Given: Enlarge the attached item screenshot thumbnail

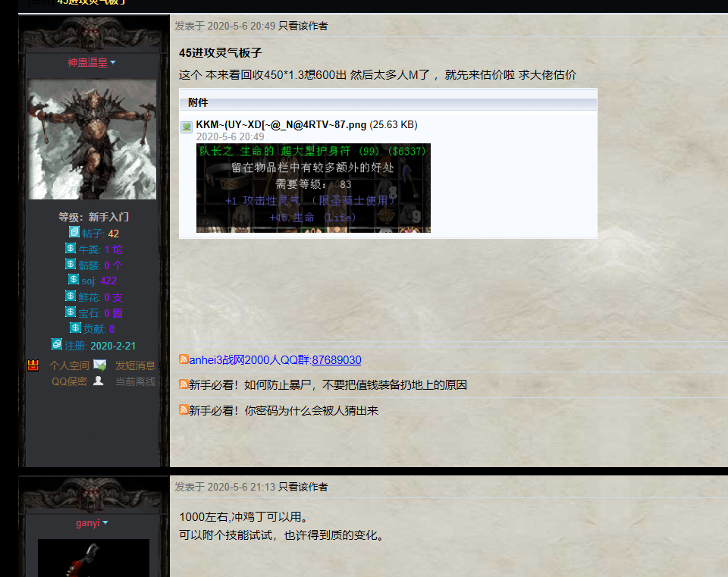Looking at the screenshot, I should click(313, 187).
